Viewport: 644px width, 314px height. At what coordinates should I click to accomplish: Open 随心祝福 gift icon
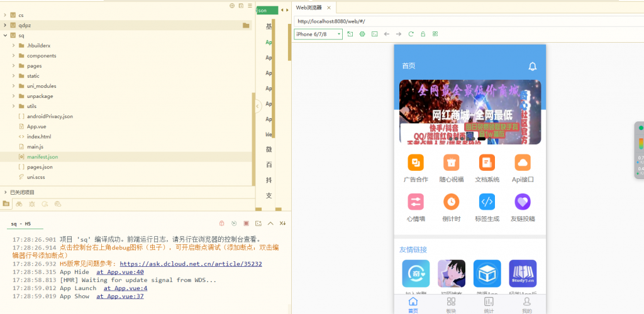(452, 163)
